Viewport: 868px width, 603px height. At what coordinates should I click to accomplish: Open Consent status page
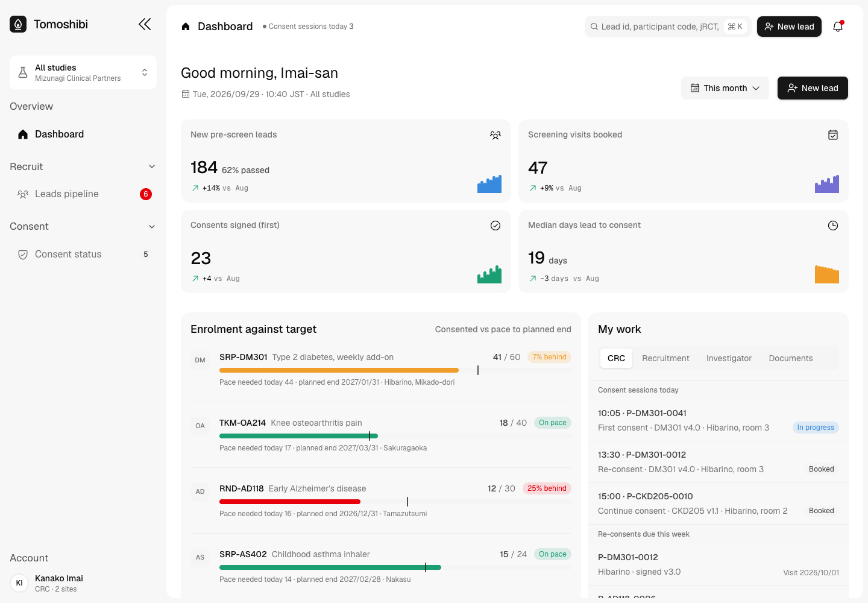pyautogui.click(x=83, y=254)
